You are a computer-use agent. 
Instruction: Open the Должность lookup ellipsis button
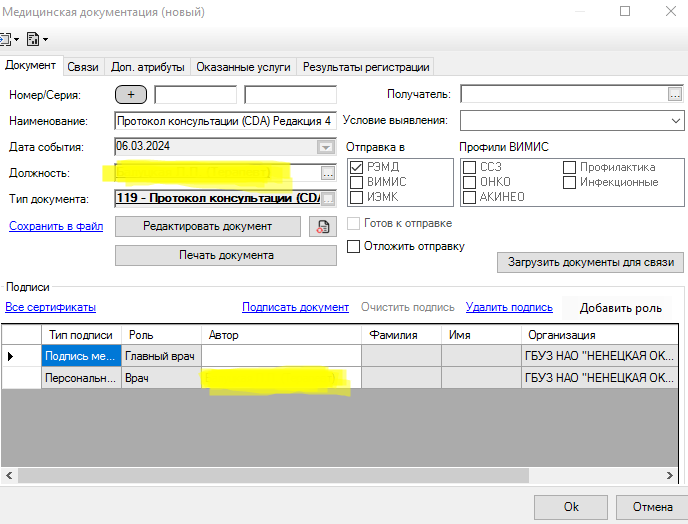click(327, 173)
